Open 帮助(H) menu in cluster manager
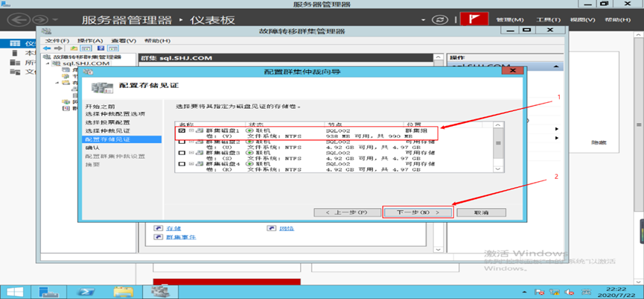The width and height of the screenshot is (644, 299). tap(157, 41)
